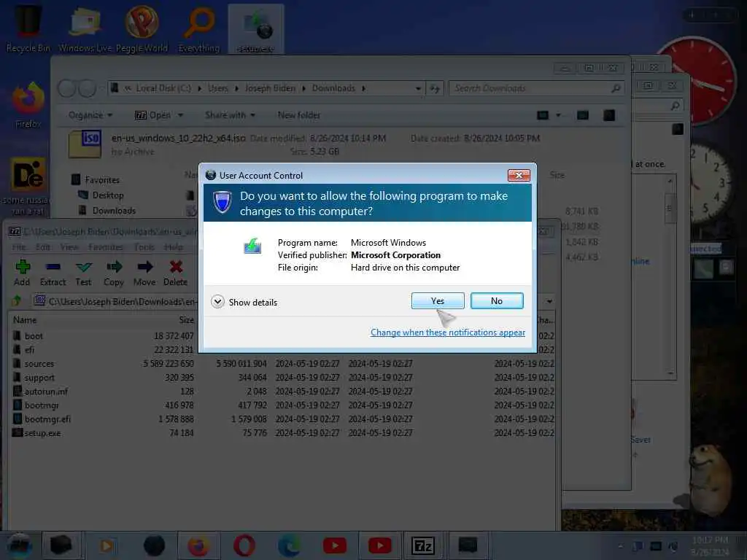The image size is (747, 560).
Task: Click Joseph Biden in Explorer breadcrumb
Action: click(270, 88)
